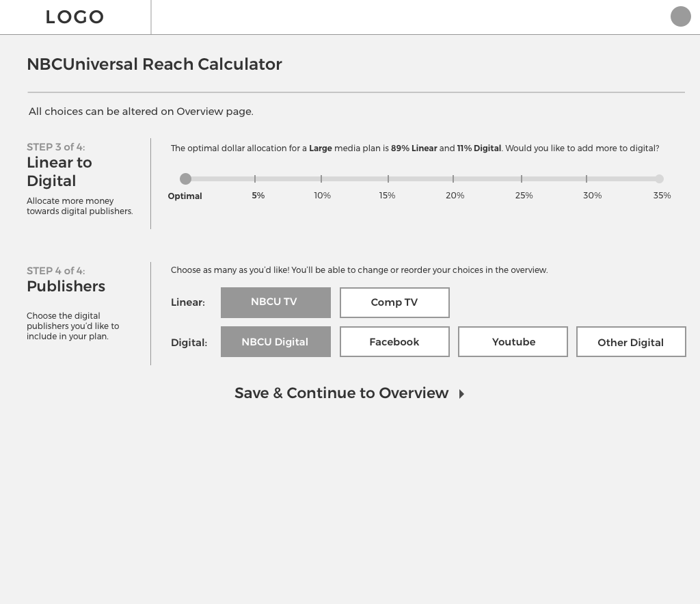700x604 pixels.
Task: Set the slider to the 35% end
Action: pos(660,179)
